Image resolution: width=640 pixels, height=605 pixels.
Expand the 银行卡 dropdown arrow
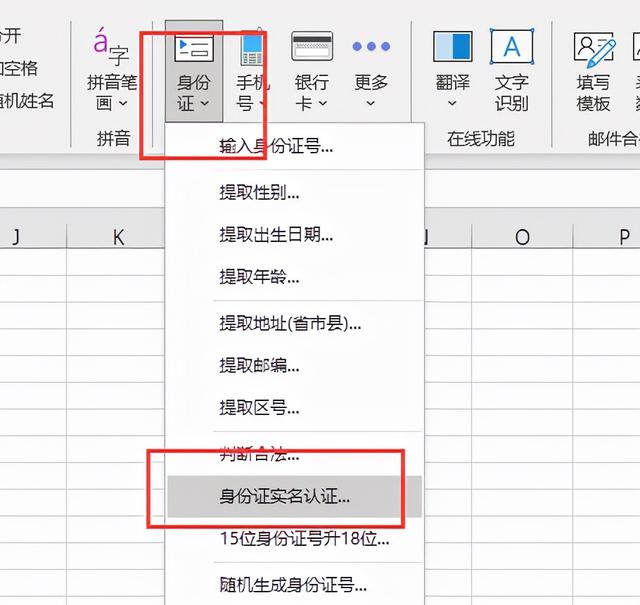323,103
